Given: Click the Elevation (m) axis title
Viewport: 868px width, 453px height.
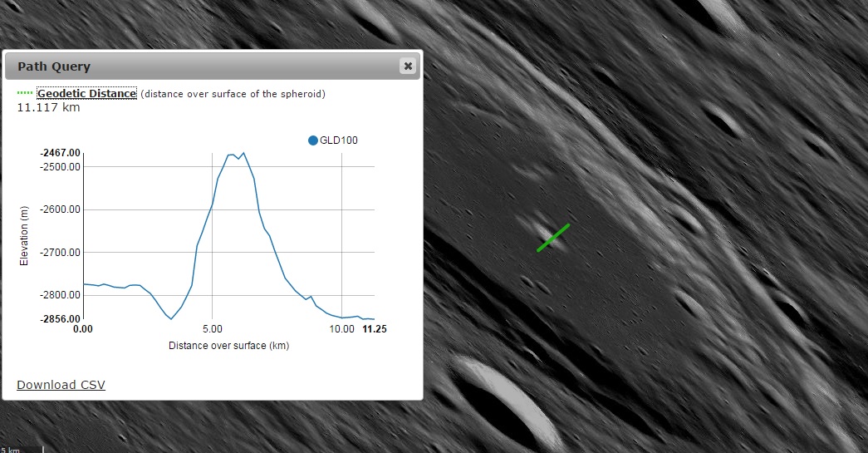Looking at the screenshot, I should (24, 236).
